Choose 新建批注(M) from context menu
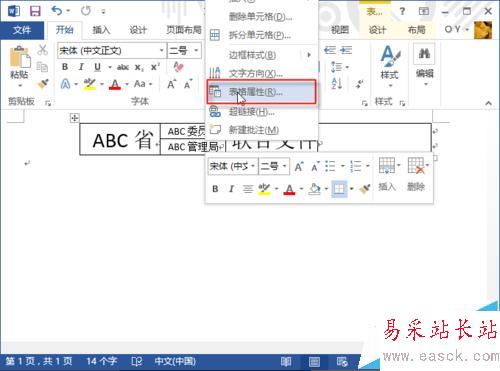 tap(262, 130)
